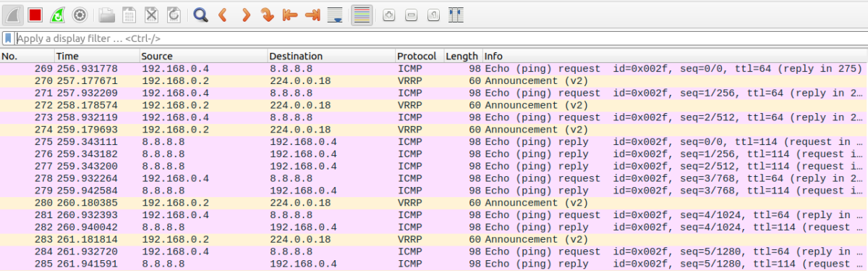Click VRRP protocol cell in packet 280
This screenshot has height=271, width=868.
410,203
